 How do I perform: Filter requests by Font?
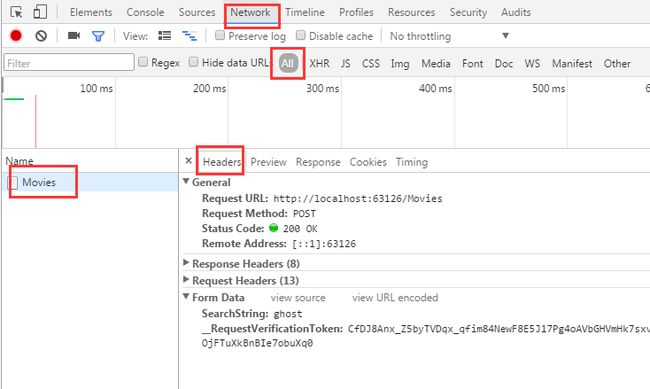[473, 63]
